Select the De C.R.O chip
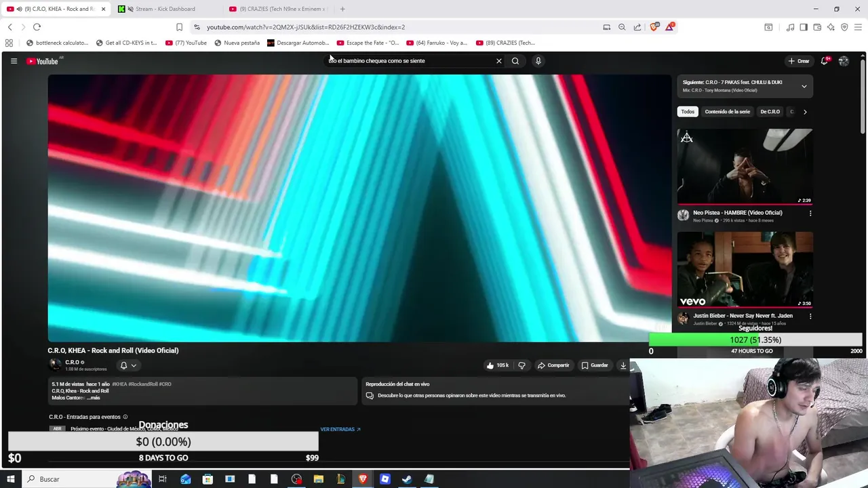 click(770, 112)
